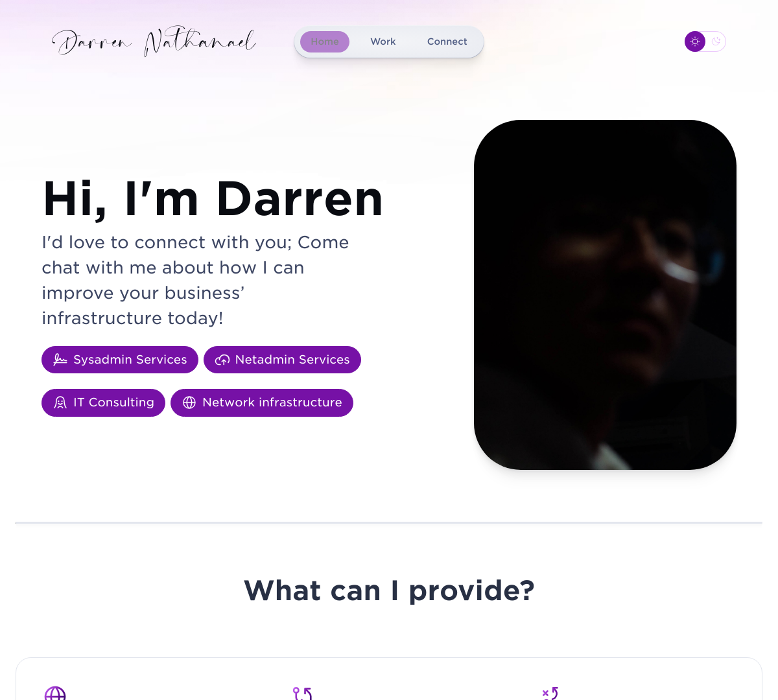Image resolution: width=778 pixels, height=700 pixels.
Task: Click Darren's profile photo
Action: coord(605,295)
